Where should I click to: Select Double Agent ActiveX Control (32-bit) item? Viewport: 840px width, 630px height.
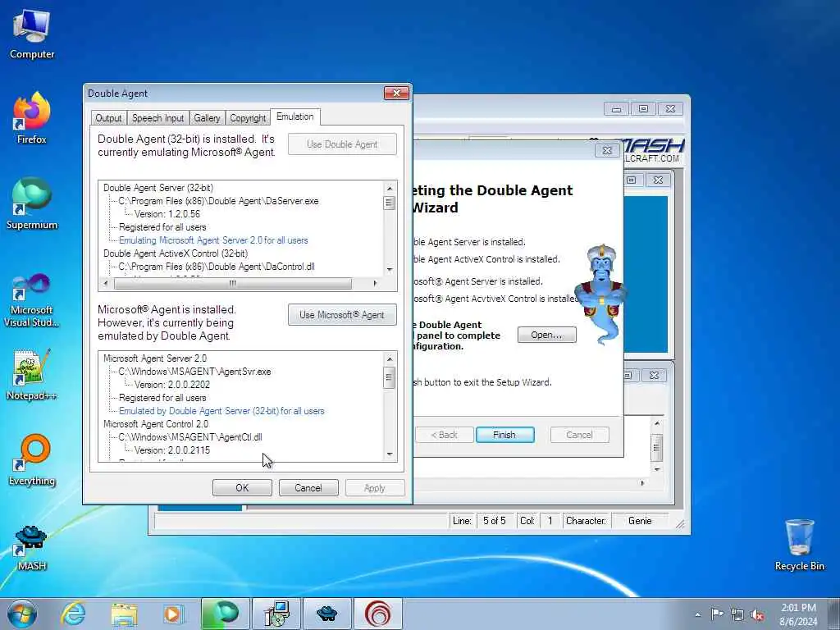click(x=176, y=253)
